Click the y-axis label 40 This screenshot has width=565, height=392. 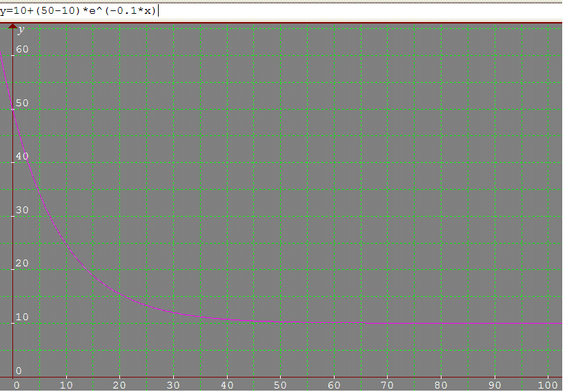22,156
